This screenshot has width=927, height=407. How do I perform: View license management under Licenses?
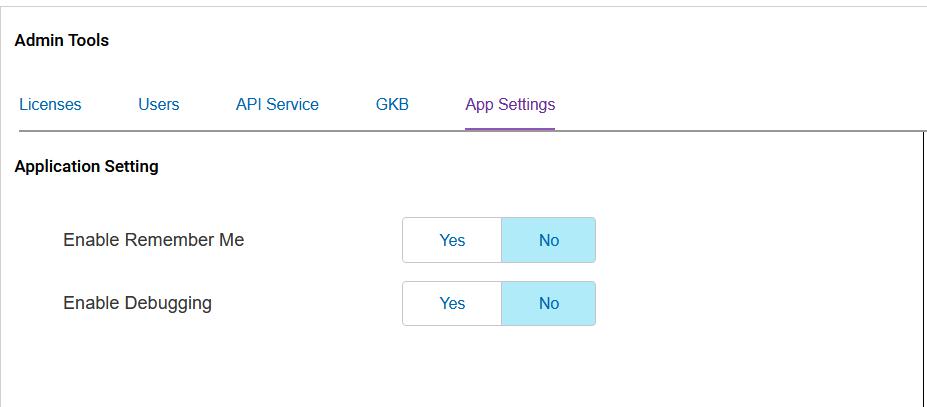pos(50,104)
